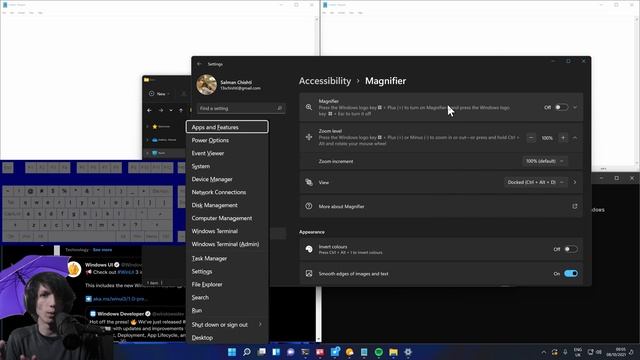Click File Explorer's up-folder arrow
The width and height of the screenshot is (640, 360).
(181, 110)
